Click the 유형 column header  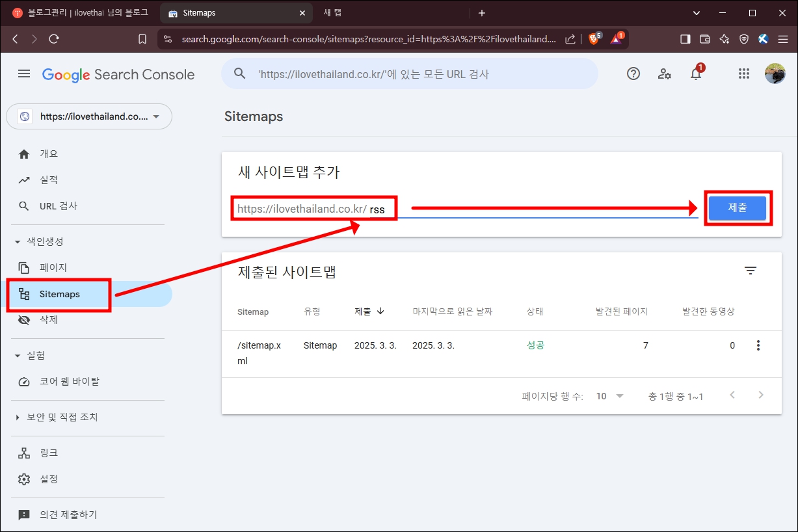[x=312, y=312]
